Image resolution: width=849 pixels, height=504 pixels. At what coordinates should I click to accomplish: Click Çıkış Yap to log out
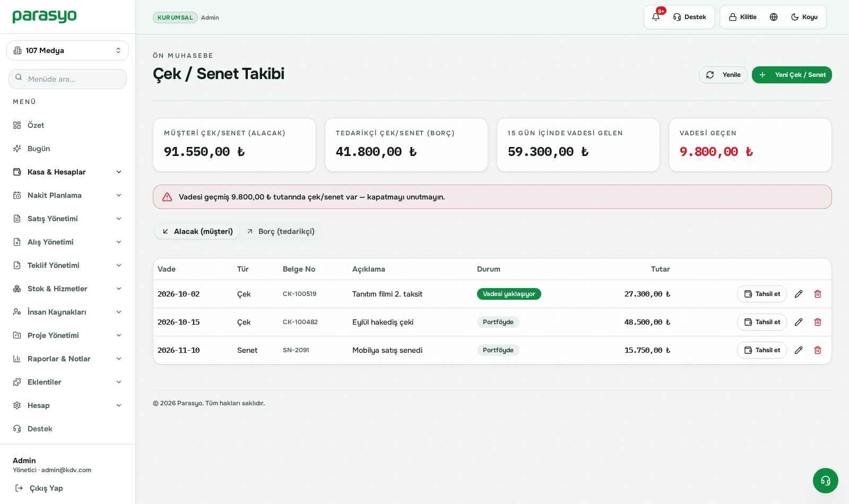coord(39,488)
